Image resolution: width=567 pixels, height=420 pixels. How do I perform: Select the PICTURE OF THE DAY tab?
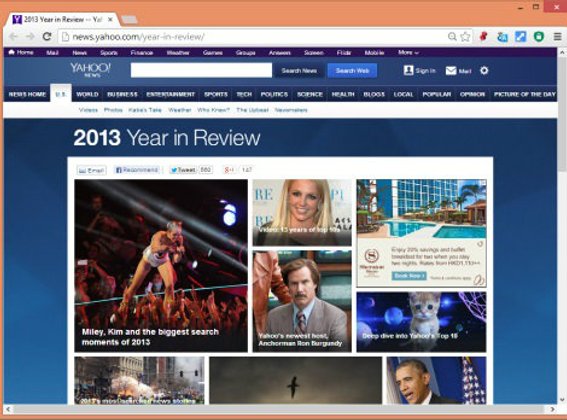click(x=525, y=94)
